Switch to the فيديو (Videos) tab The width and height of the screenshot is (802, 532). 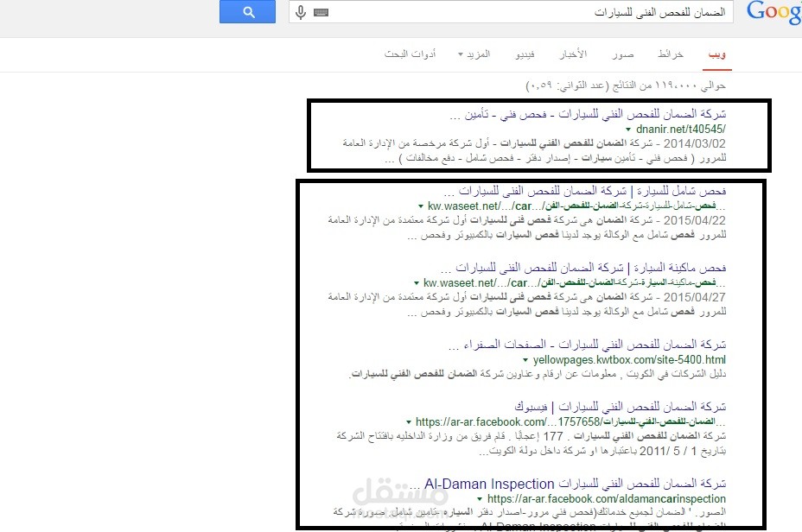click(x=525, y=54)
